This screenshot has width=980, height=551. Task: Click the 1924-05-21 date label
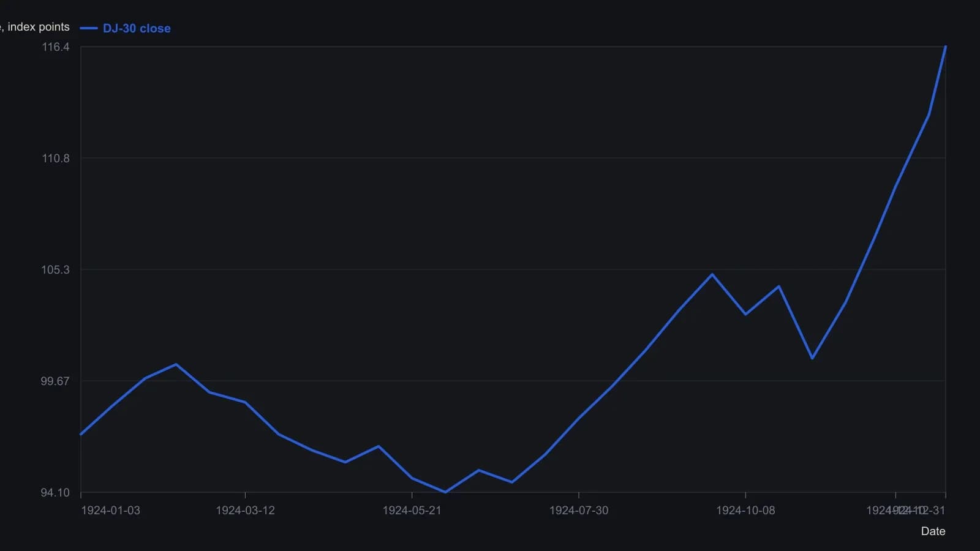[x=412, y=511]
